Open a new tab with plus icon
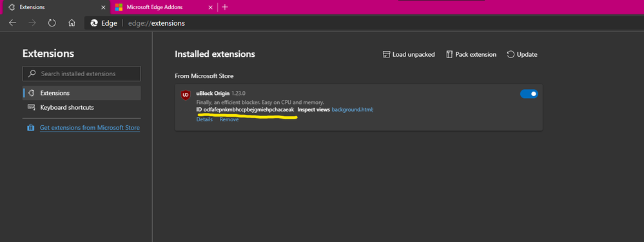The width and height of the screenshot is (644, 242). point(225,7)
